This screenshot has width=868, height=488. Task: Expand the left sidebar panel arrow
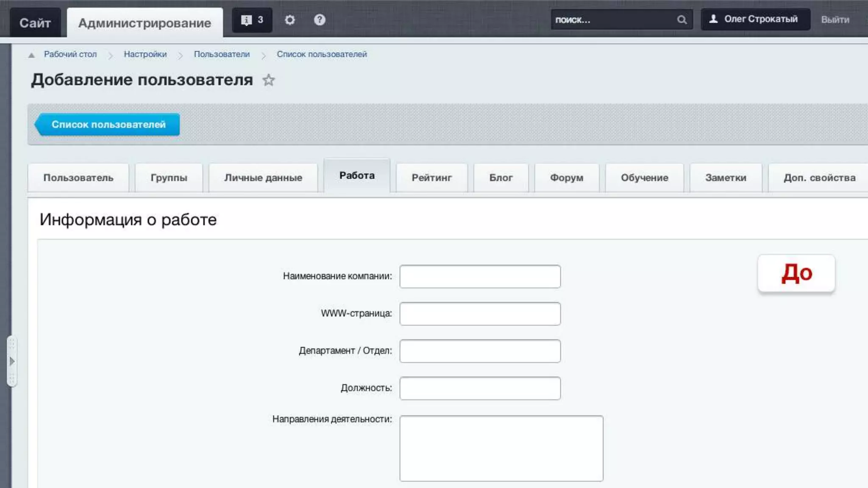coord(12,361)
